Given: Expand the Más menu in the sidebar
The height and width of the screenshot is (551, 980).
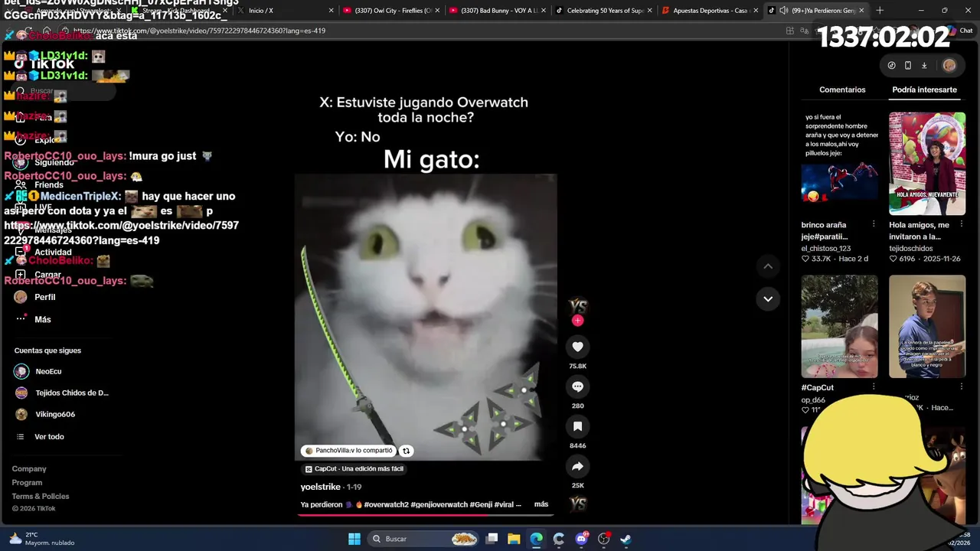Looking at the screenshot, I should pyautogui.click(x=43, y=319).
